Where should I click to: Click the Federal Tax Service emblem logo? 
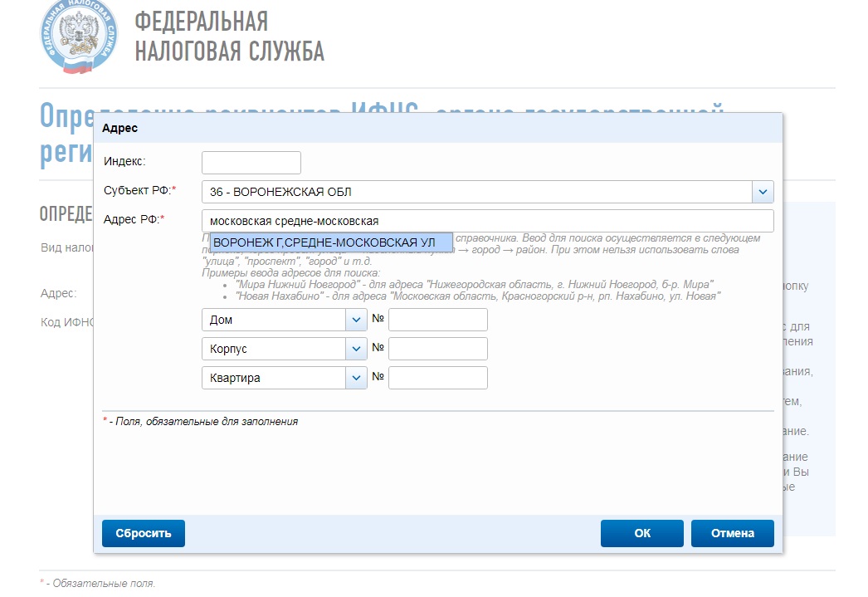point(78,37)
